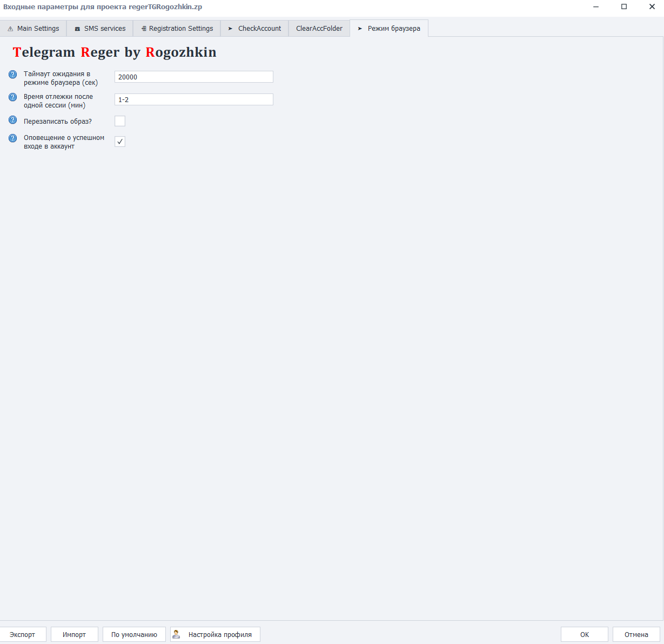Cancel with the 'Отмена' button
Image resolution: width=664 pixels, height=644 pixels.
pyautogui.click(x=636, y=634)
